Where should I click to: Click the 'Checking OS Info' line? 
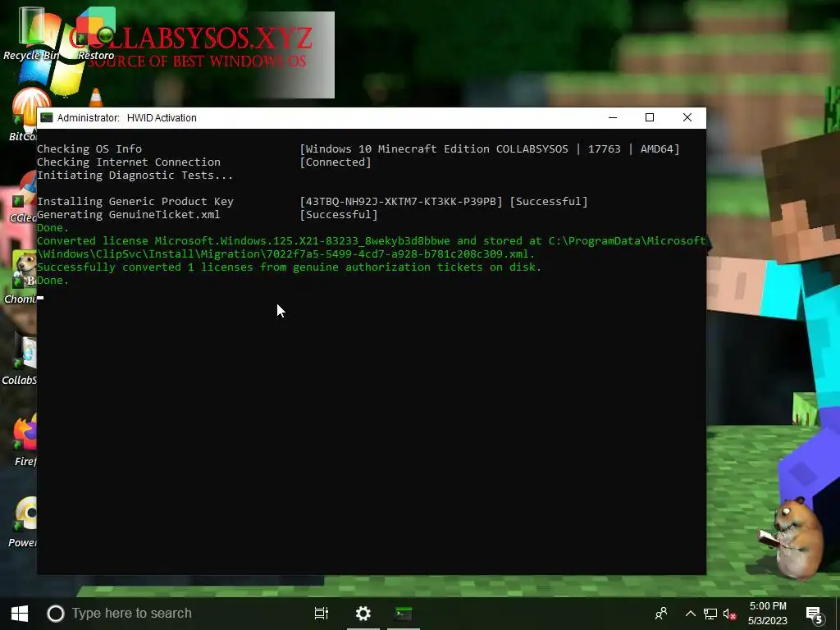pos(89,149)
